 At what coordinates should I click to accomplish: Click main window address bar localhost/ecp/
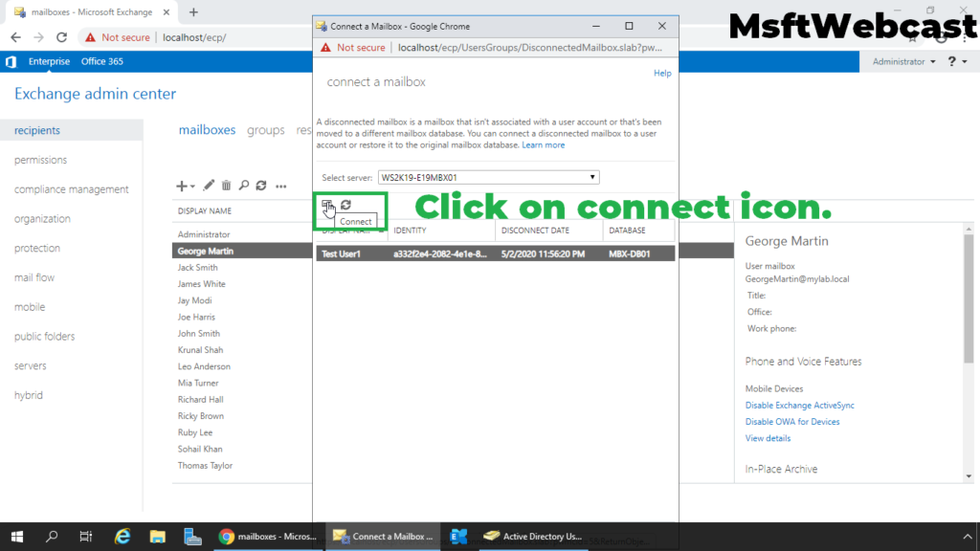[x=194, y=37]
